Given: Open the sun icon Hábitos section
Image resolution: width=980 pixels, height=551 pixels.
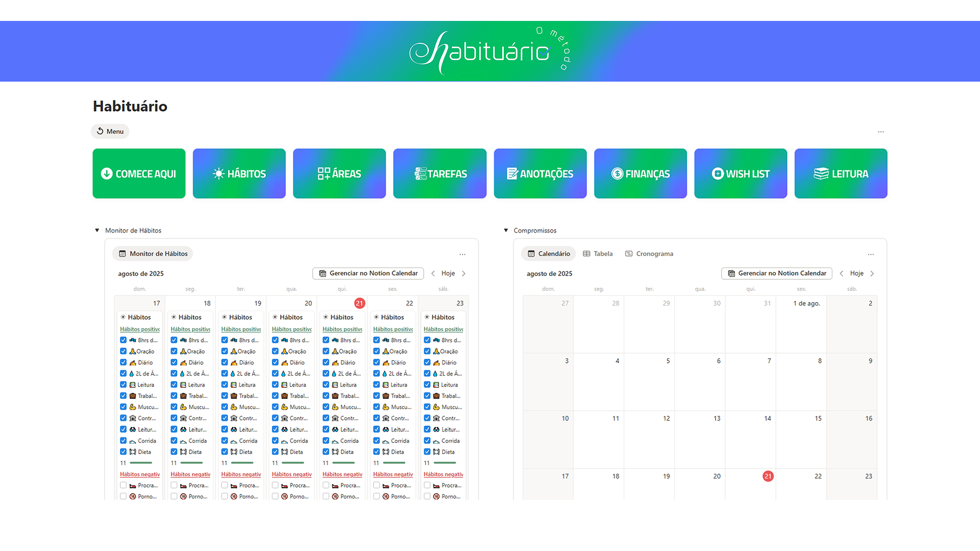Looking at the screenshot, I should tap(219, 173).
